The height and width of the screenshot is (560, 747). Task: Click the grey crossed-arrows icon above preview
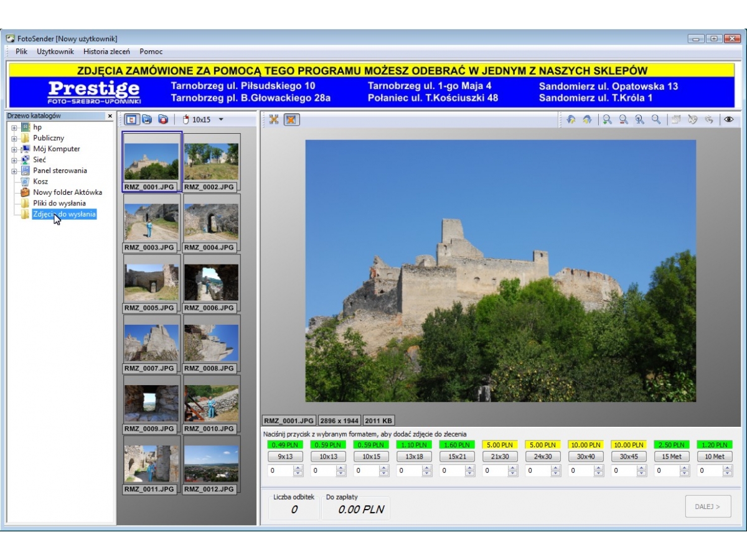[274, 119]
